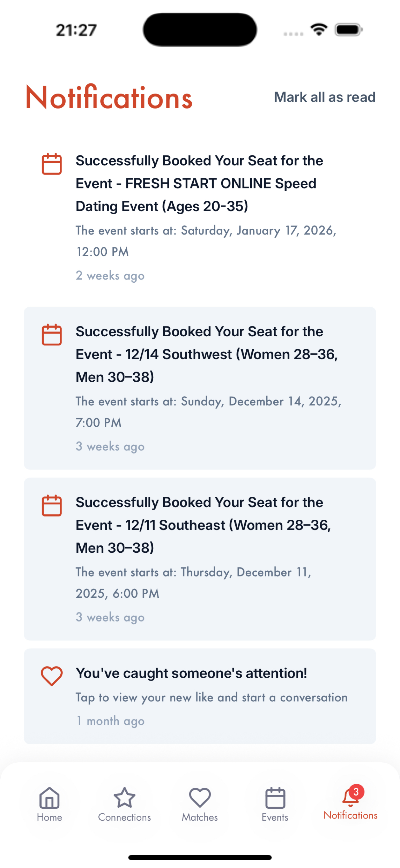Open You've caught someone's attention notification
This screenshot has width=400, height=868.
pos(200,696)
